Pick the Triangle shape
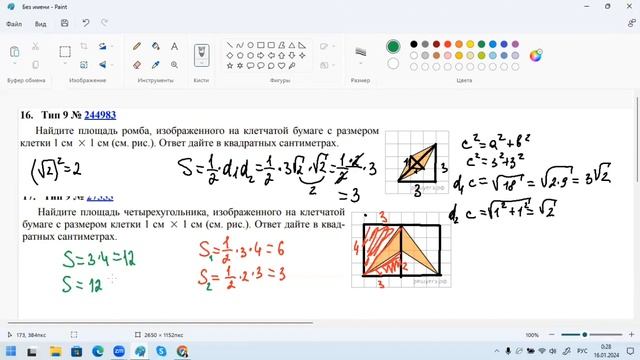The height and width of the screenshot is (360, 640). pyautogui.click(x=292, y=45)
